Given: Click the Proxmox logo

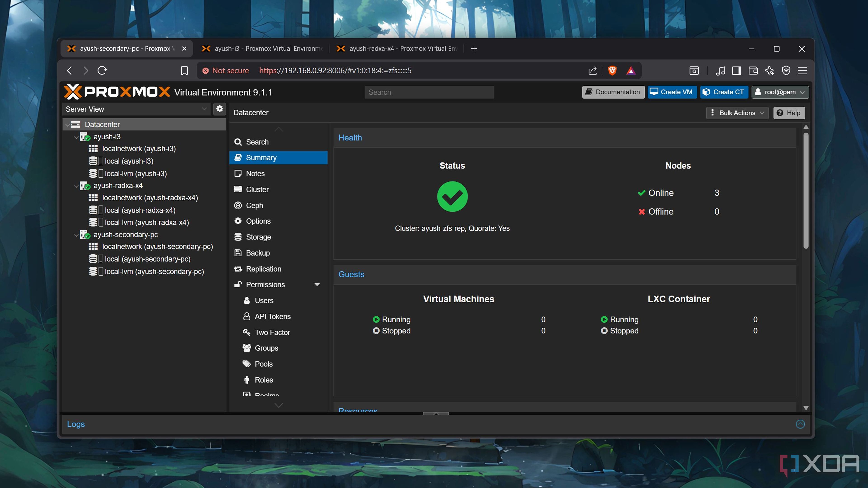Looking at the screenshot, I should [x=117, y=91].
